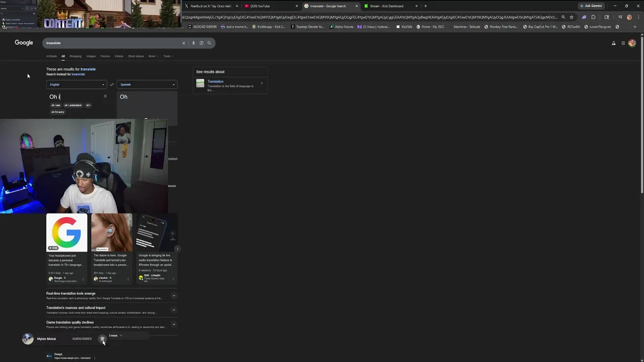644x362 pixels.
Task: Open the Tools dropdown
Action: [x=168, y=56]
